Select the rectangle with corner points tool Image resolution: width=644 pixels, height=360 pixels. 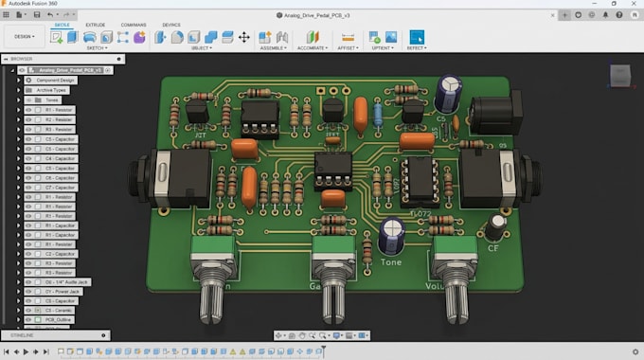pyautogui.click(x=122, y=37)
